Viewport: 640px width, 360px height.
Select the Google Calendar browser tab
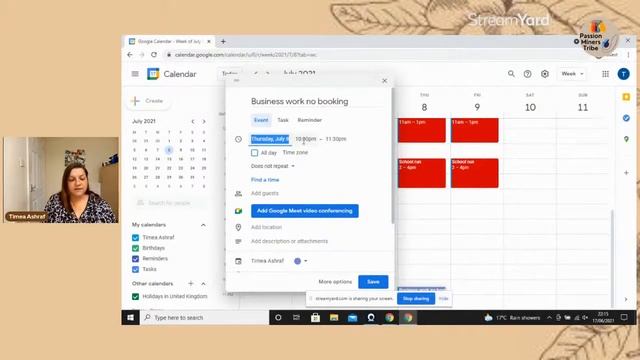tap(169, 41)
